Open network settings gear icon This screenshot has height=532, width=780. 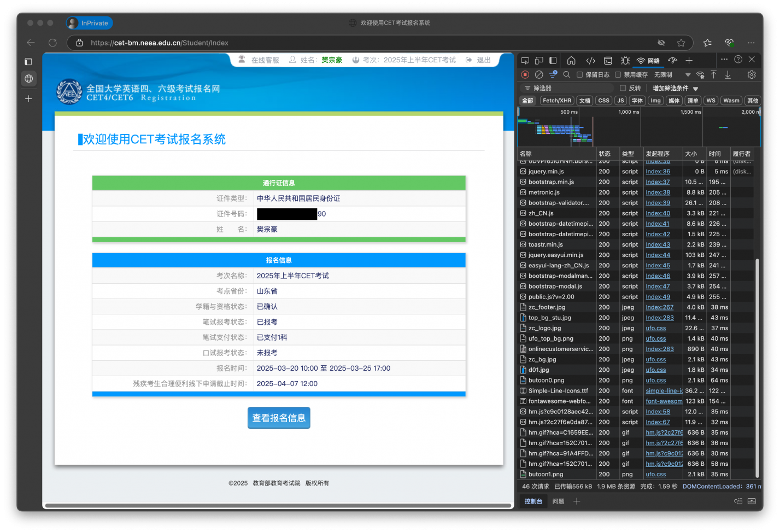752,75
